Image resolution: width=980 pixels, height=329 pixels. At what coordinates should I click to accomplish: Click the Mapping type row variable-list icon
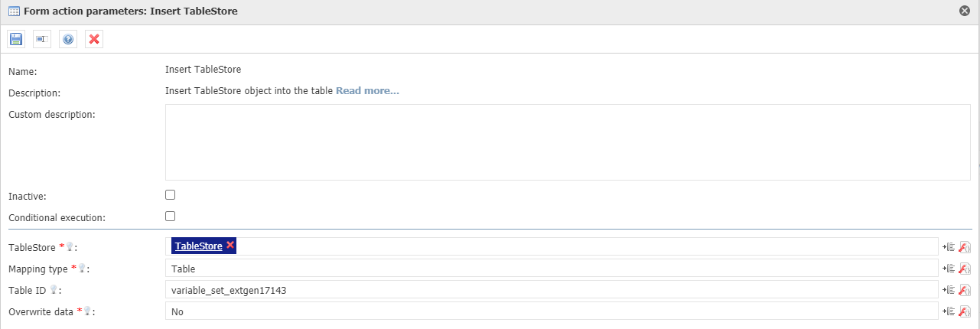(x=949, y=268)
